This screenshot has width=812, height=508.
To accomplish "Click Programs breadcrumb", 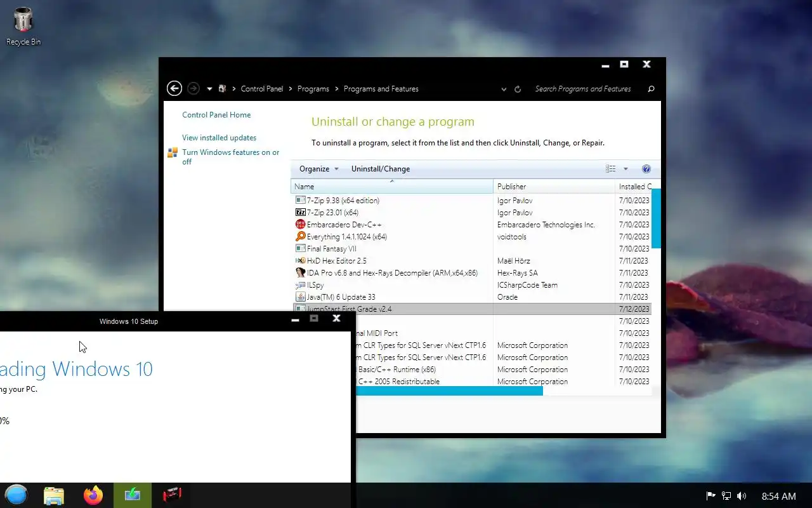I will (x=313, y=89).
